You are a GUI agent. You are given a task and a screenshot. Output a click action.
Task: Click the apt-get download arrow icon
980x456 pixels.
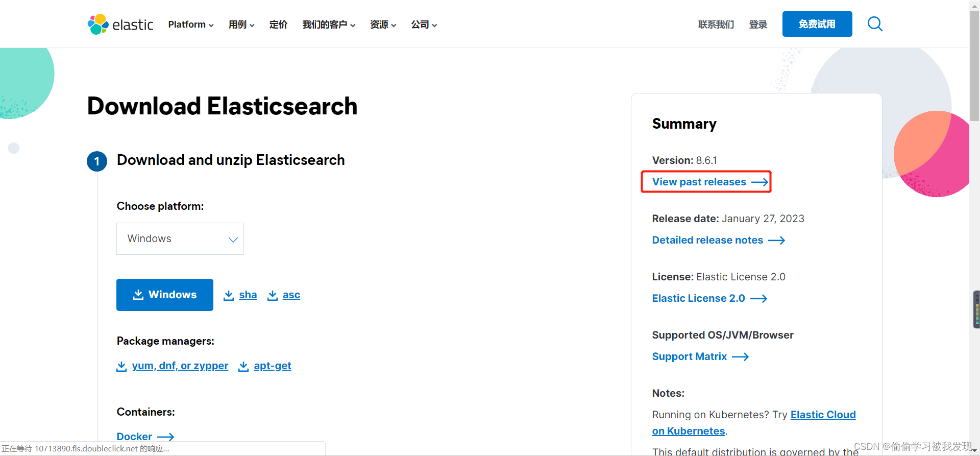pos(243,366)
